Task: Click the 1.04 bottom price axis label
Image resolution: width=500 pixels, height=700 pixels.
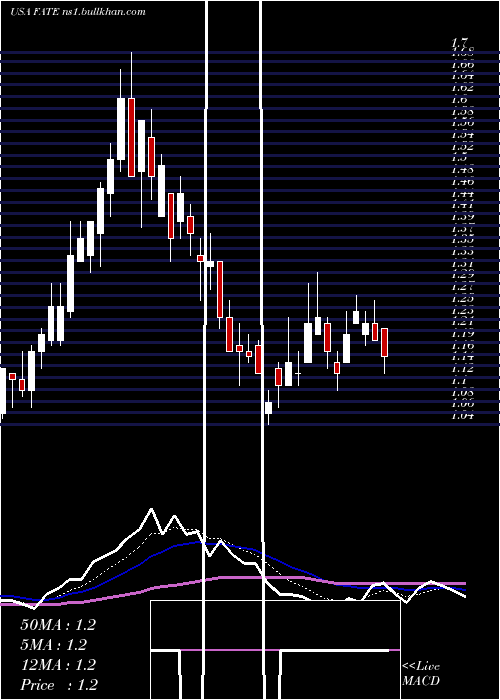Action: click(x=463, y=416)
